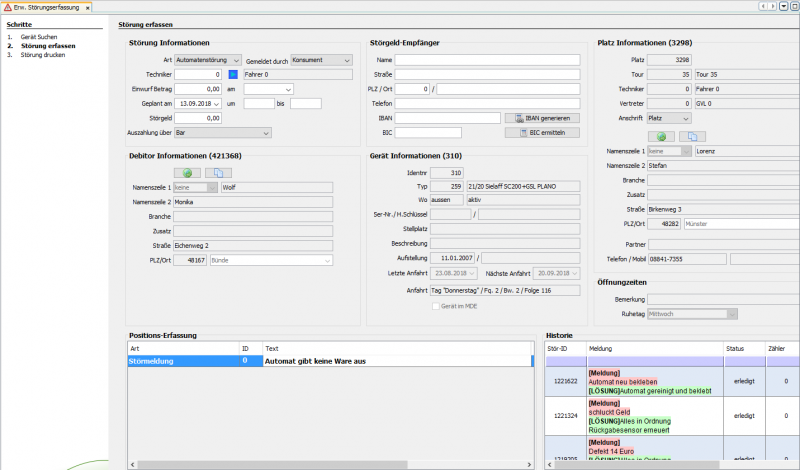The height and width of the screenshot is (470, 800).
Task: Open the Art dropdown
Action: click(x=236, y=60)
